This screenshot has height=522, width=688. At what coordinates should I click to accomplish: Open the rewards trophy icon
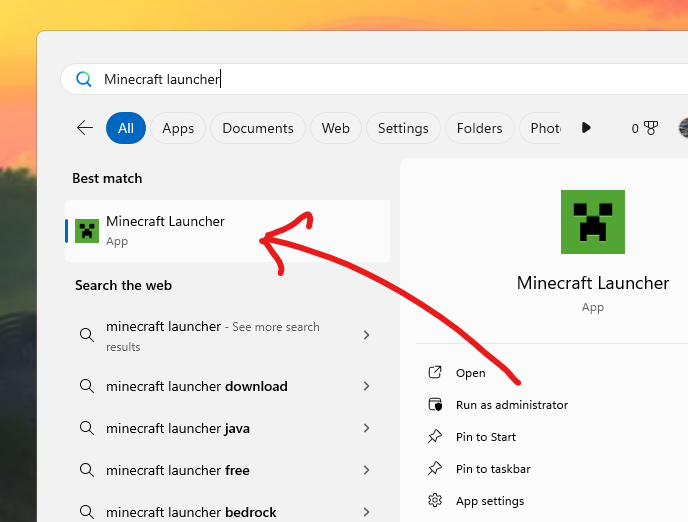(651, 128)
